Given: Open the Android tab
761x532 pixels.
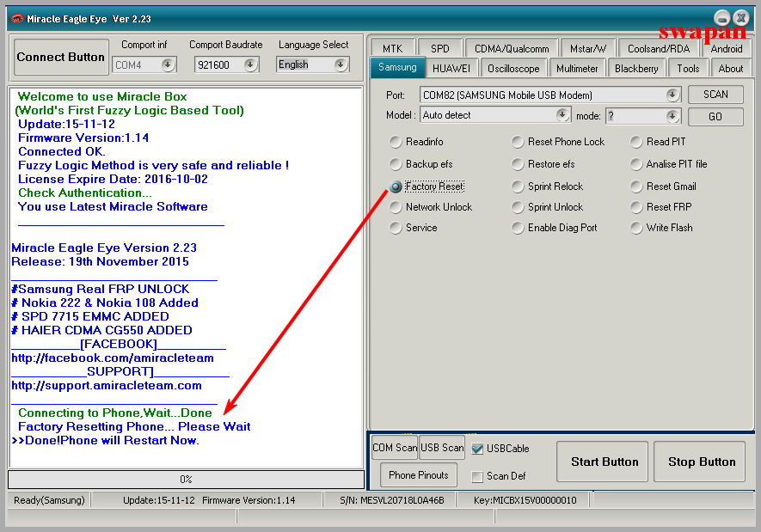Looking at the screenshot, I should 727,49.
